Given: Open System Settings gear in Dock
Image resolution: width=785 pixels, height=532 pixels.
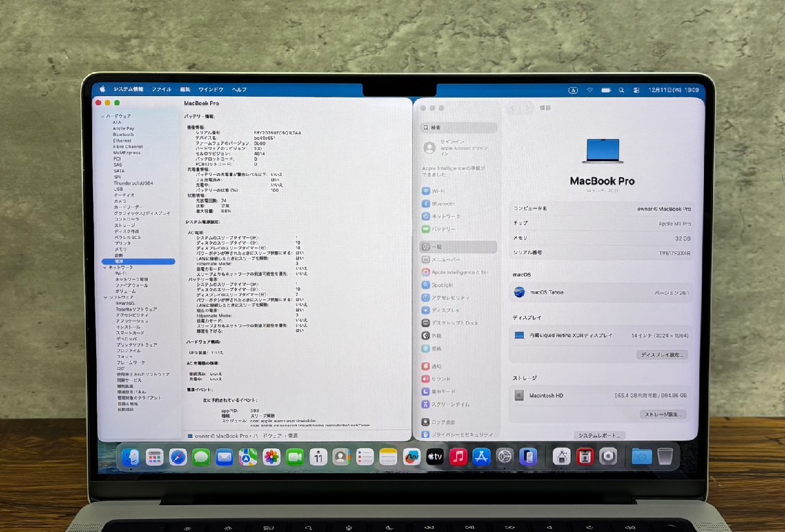Looking at the screenshot, I should coord(505,457).
